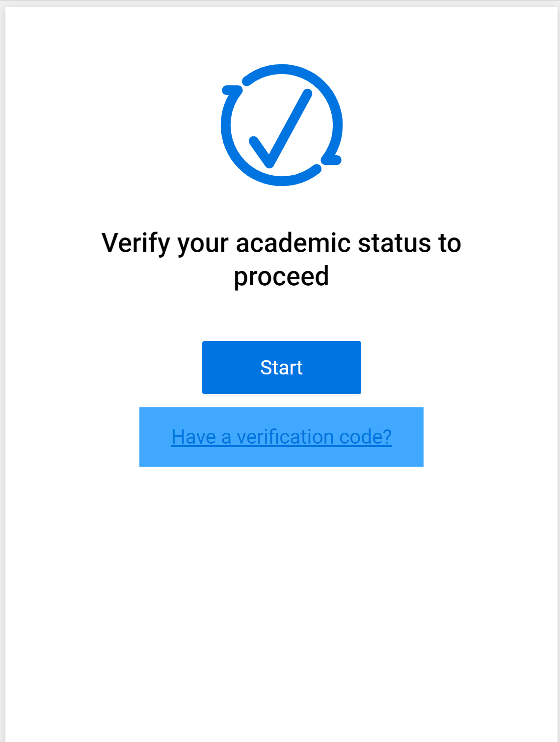Screen dimensions: 560x742
Task: Click the bottom-right arrow of the refresh circle
Action: point(331,159)
